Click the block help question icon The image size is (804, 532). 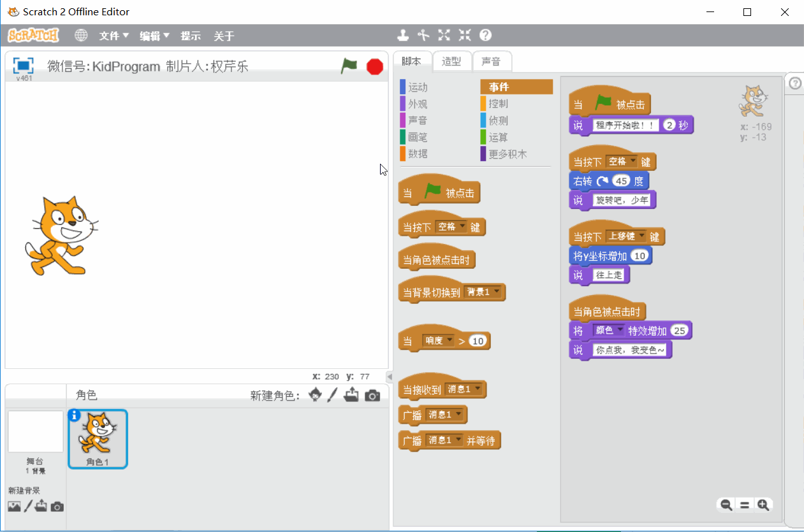[x=486, y=35]
